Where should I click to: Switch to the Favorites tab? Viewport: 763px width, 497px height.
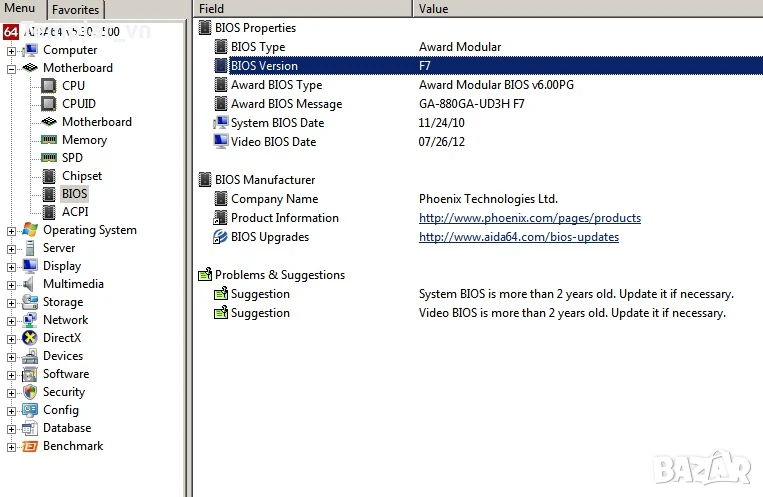coord(75,10)
